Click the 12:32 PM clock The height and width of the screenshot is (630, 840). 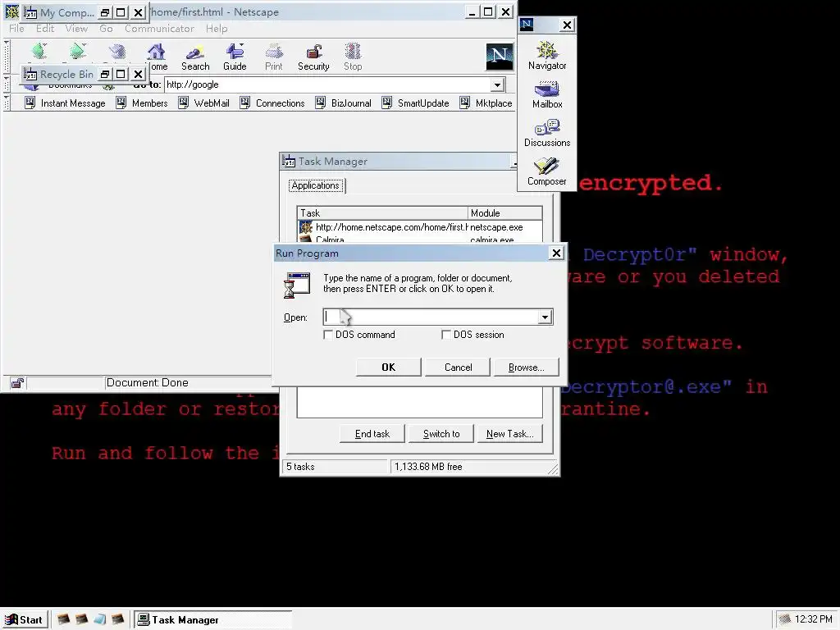[813, 619]
